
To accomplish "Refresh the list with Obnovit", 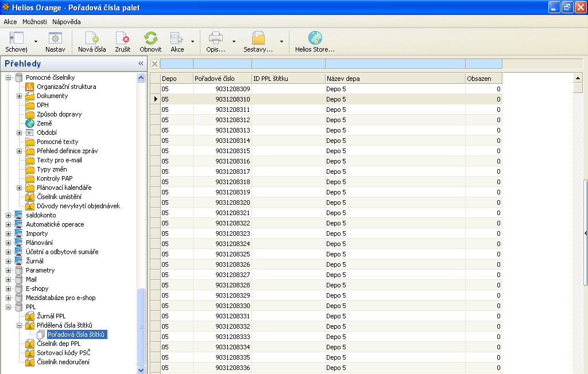I will pos(150,38).
